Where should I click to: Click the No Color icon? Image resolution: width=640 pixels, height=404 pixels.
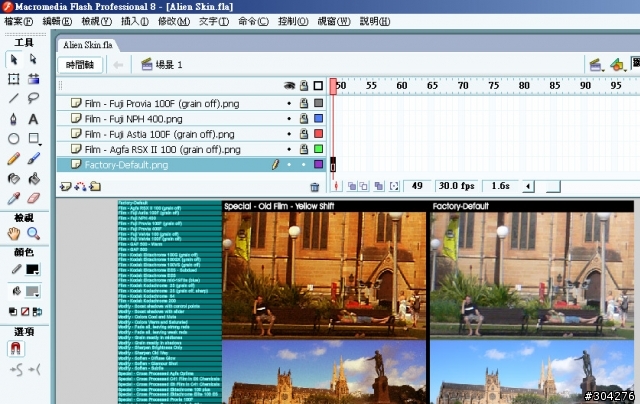pyautogui.click(x=25, y=312)
